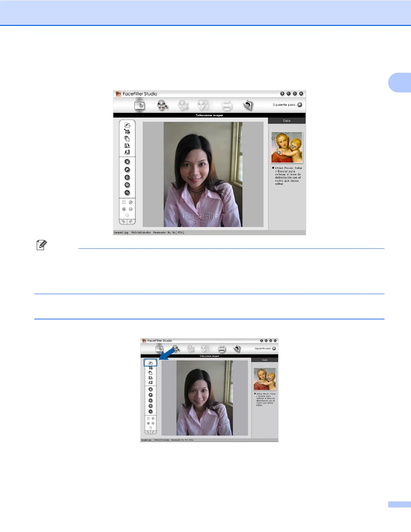
Task: Click the redo arrow in upper tool panel
Action: tap(131, 222)
